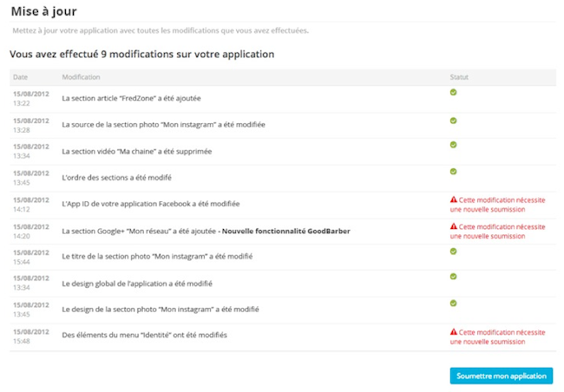Click the "Date" column header
Viewport: 564px width, 392px height.
20,77
